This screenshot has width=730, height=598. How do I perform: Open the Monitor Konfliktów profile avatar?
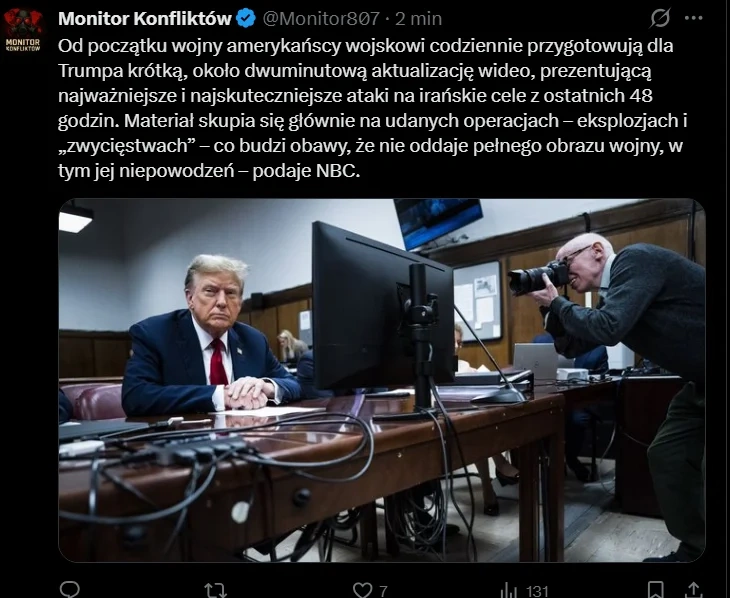coord(22,29)
